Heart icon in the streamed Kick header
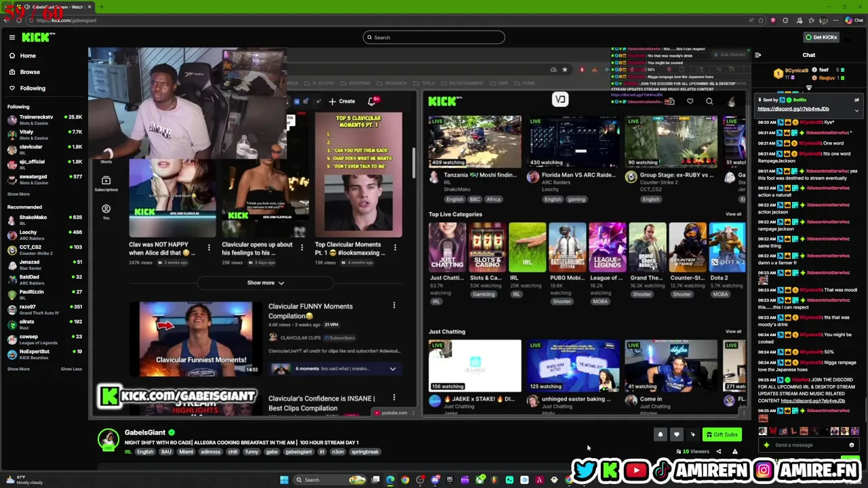868x488 pixels. [690, 102]
